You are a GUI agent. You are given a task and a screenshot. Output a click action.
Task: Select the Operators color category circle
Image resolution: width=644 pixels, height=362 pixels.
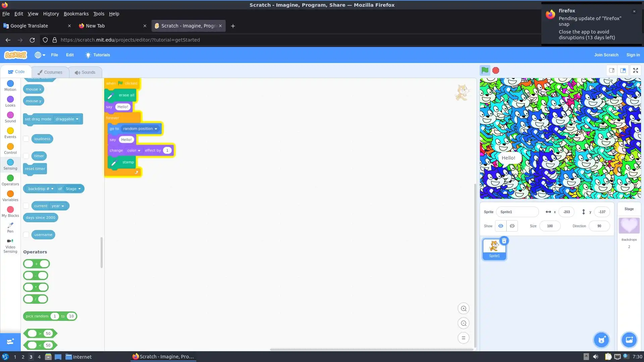point(10,178)
